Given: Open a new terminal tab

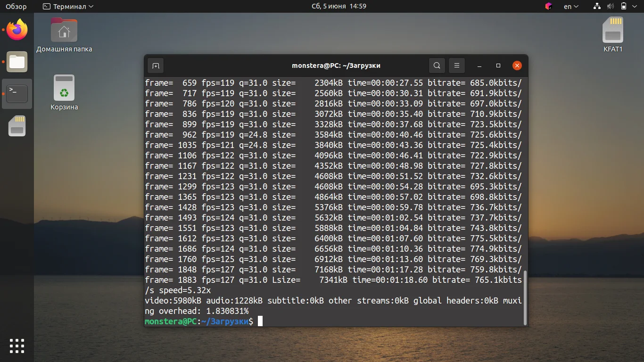Looking at the screenshot, I should [156, 66].
